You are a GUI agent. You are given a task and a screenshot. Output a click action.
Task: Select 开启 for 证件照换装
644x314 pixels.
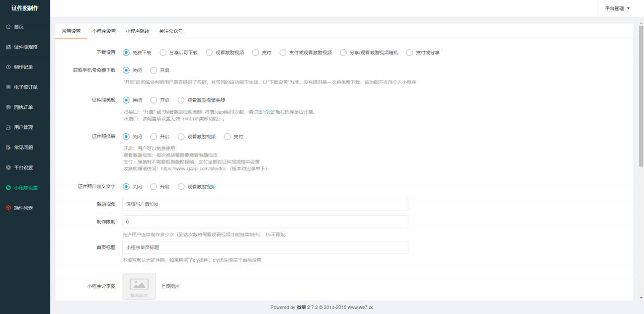point(153,136)
